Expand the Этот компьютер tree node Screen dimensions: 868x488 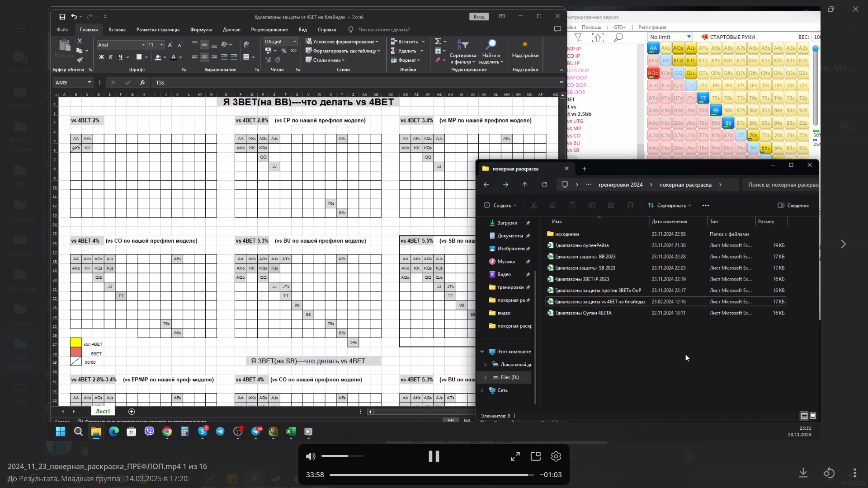click(x=482, y=352)
